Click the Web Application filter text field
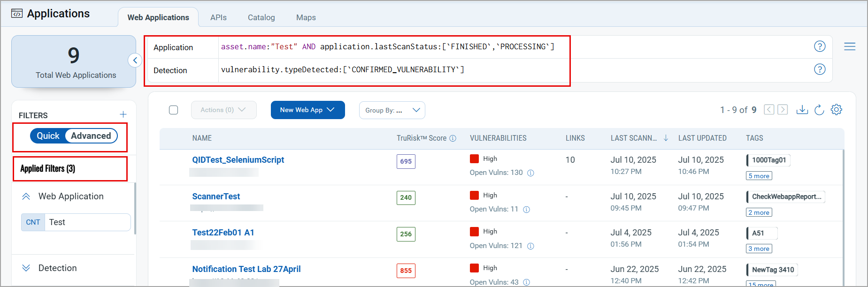 pyautogui.click(x=87, y=222)
